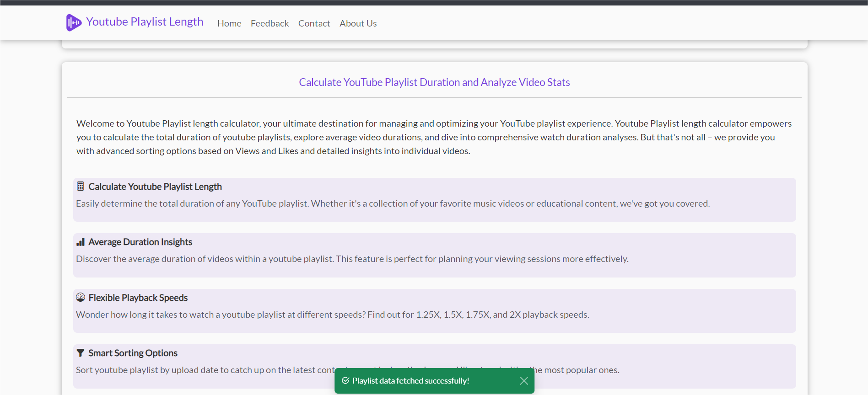This screenshot has width=868, height=395.
Task: Click the bar chart icon beside Average Duration Insights
Action: pyautogui.click(x=81, y=242)
